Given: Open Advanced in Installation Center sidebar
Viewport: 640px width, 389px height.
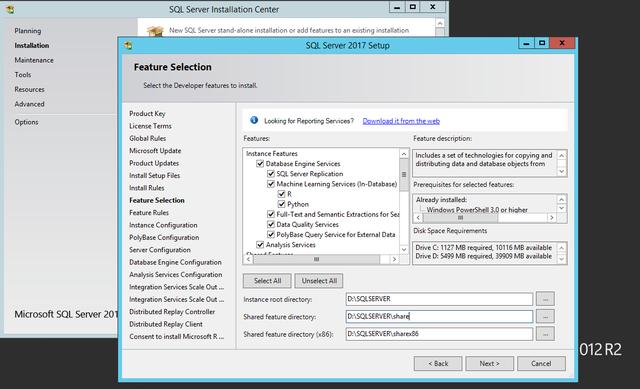Looking at the screenshot, I should coord(29,104).
